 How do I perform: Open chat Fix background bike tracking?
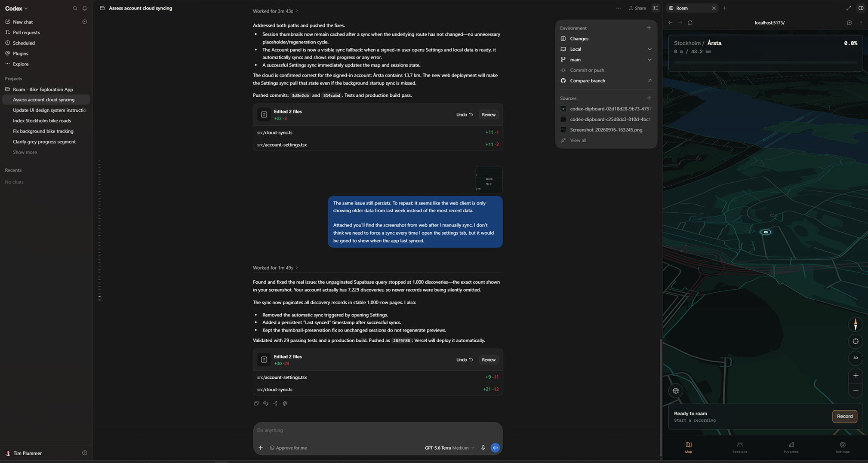[46, 131]
